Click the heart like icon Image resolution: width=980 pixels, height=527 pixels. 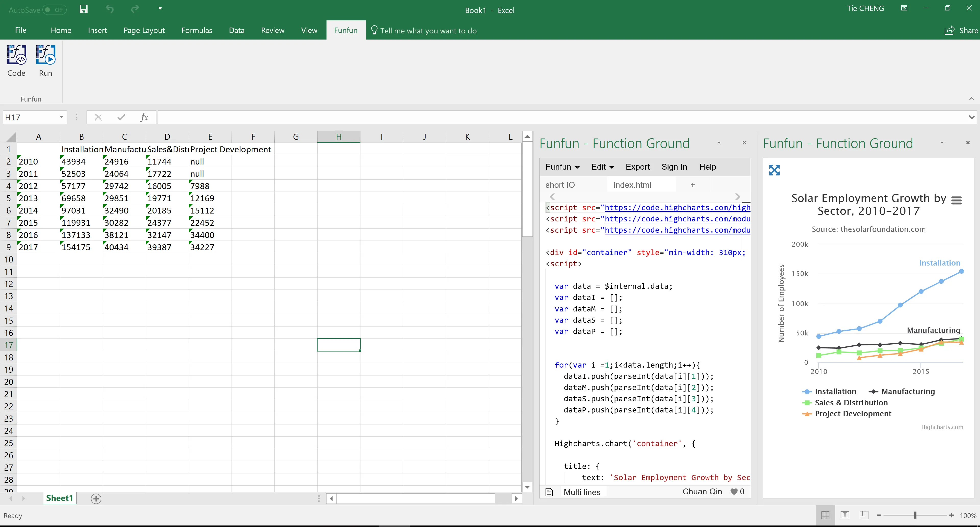pos(734,492)
